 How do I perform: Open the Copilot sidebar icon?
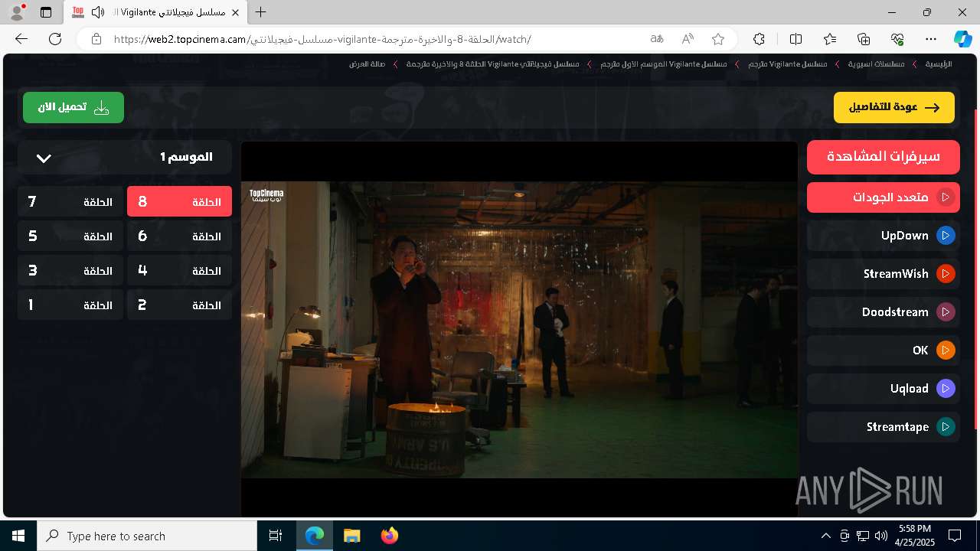click(962, 39)
